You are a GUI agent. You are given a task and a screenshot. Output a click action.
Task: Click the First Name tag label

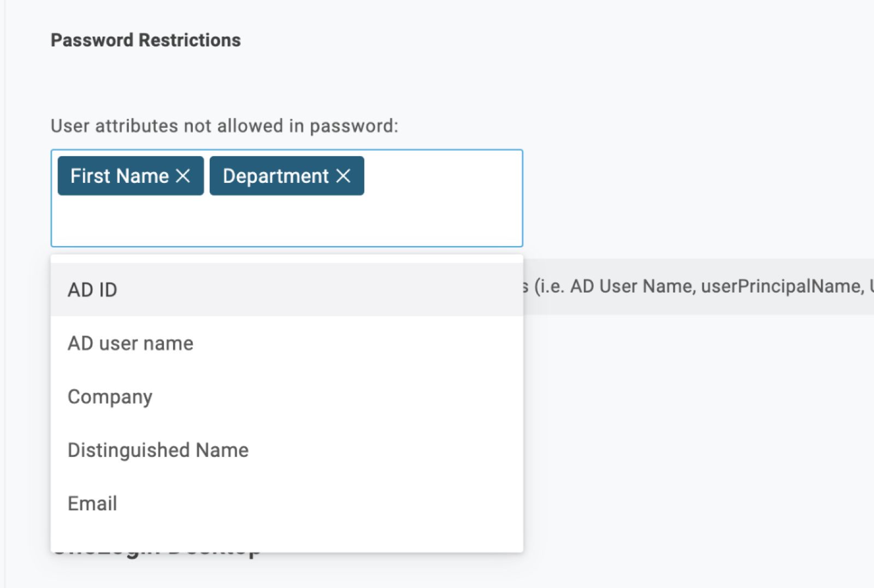coord(119,176)
